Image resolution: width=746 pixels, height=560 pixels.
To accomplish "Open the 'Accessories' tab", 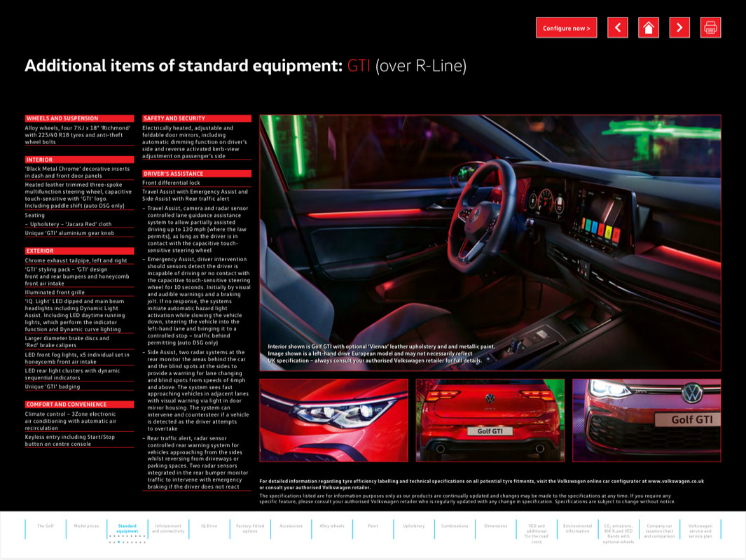I will [x=291, y=526].
